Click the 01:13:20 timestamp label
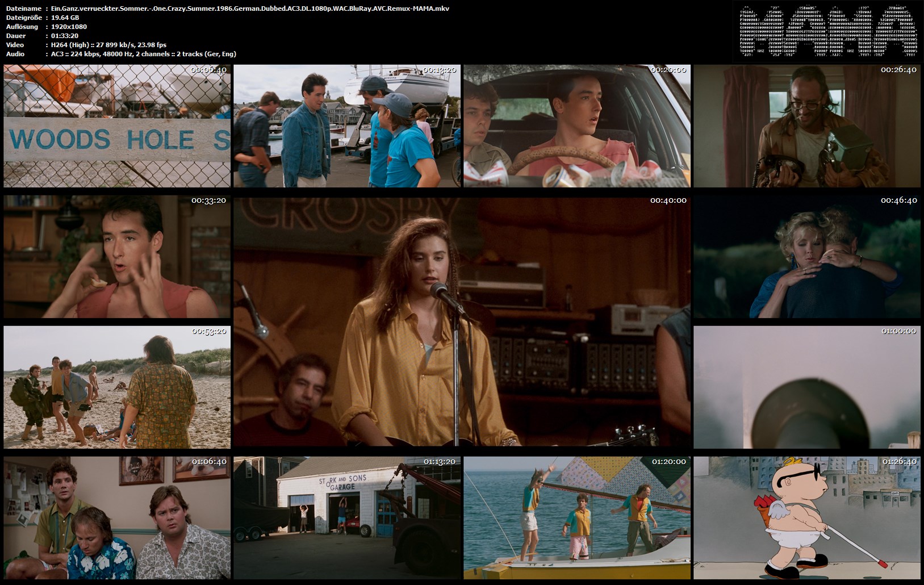Viewport: 924px width, 585px height. (439, 462)
